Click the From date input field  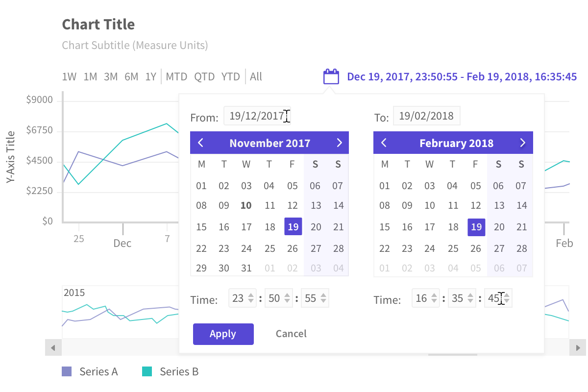(257, 116)
